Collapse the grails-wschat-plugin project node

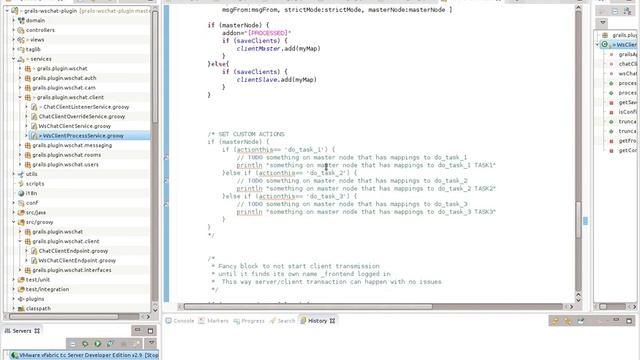(7, 11)
